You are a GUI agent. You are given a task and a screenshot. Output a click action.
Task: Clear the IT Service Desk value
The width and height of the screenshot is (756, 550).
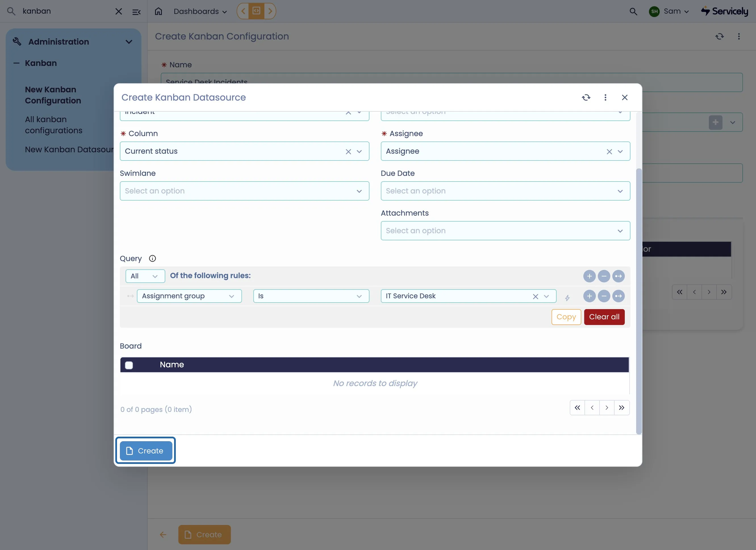[535, 297]
